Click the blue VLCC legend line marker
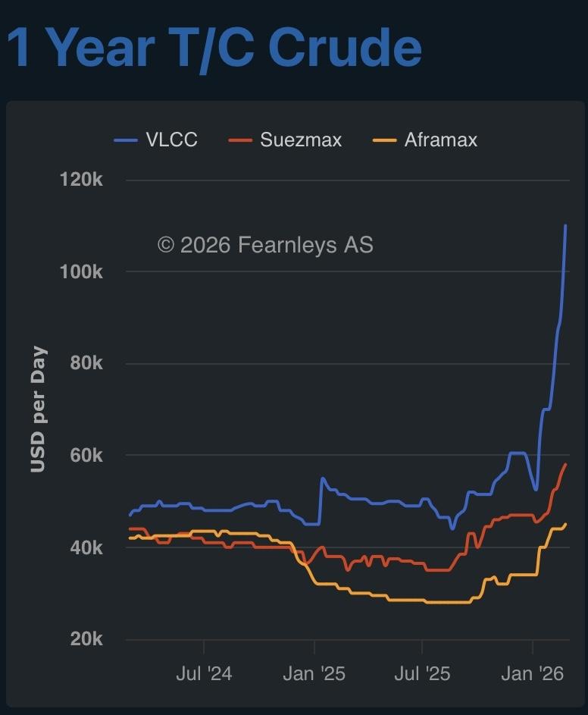The width and height of the screenshot is (588, 715). tap(126, 140)
